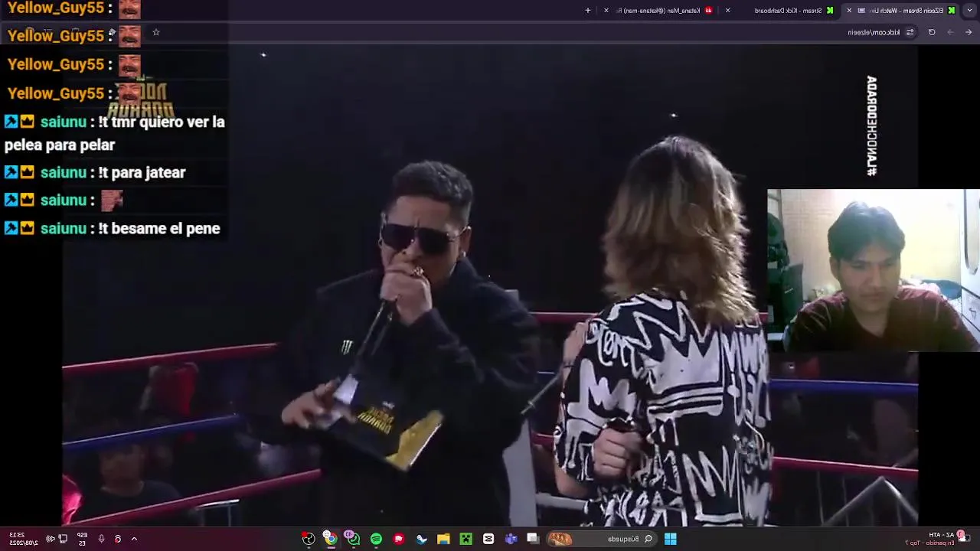The image size is (980, 551).
Task: Open Steam from the taskbar
Action: coord(421,539)
